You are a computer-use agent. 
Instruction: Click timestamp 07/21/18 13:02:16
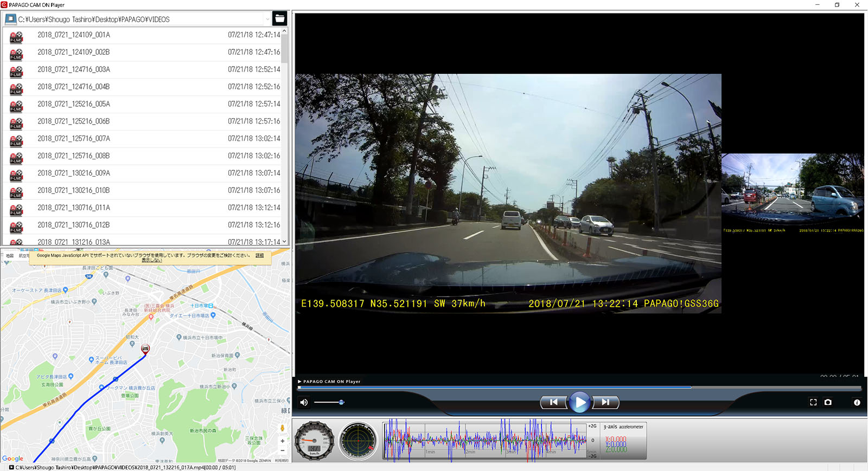pyautogui.click(x=254, y=156)
